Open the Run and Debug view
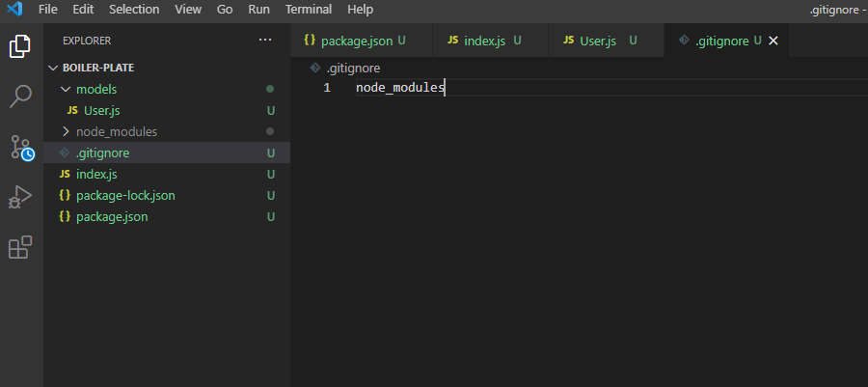Image resolution: width=868 pixels, height=387 pixels. pyautogui.click(x=20, y=197)
